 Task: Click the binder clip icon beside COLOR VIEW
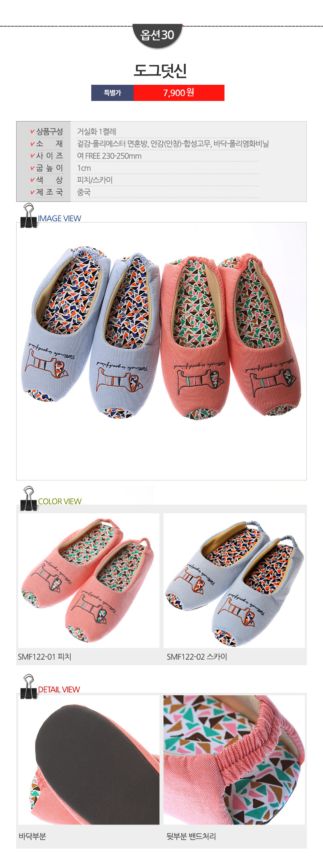click(x=28, y=498)
